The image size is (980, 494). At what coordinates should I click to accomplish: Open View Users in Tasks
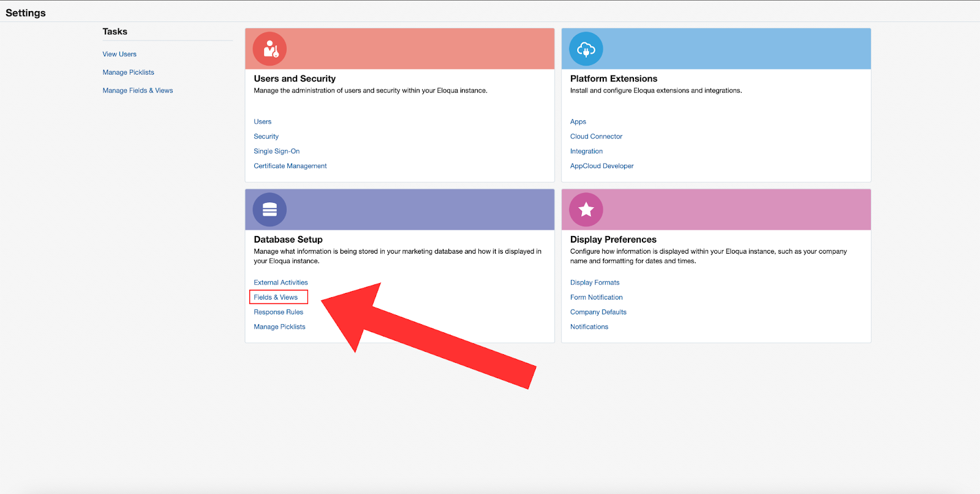point(119,55)
